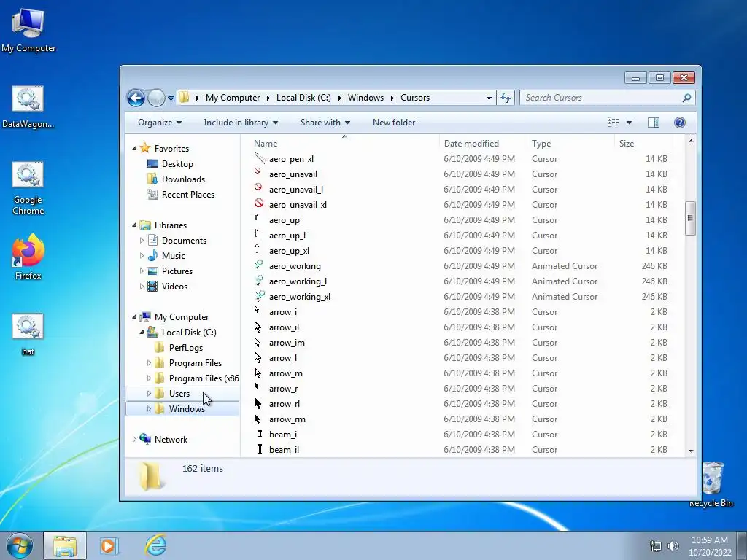Click the refresh button next to address bar
747x560 pixels.
point(506,98)
